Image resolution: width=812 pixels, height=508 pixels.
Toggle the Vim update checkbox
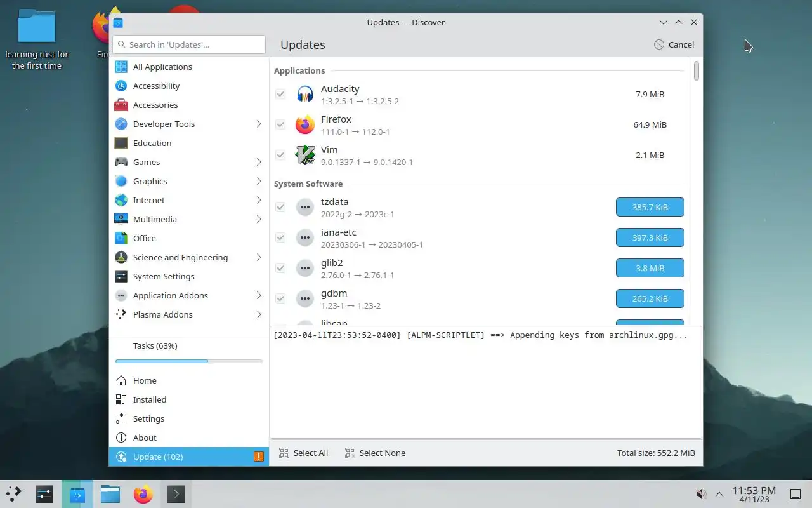280,156
